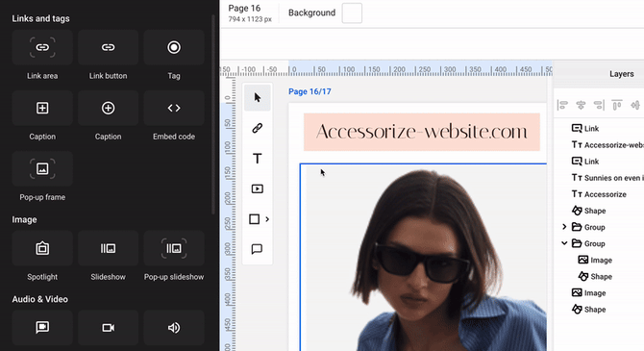
Task: Click the Page 16 title
Action: click(244, 9)
